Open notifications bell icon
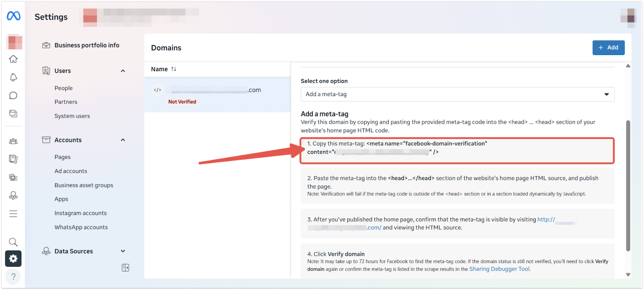Screen dimensions: 644x290 coord(13,77)
